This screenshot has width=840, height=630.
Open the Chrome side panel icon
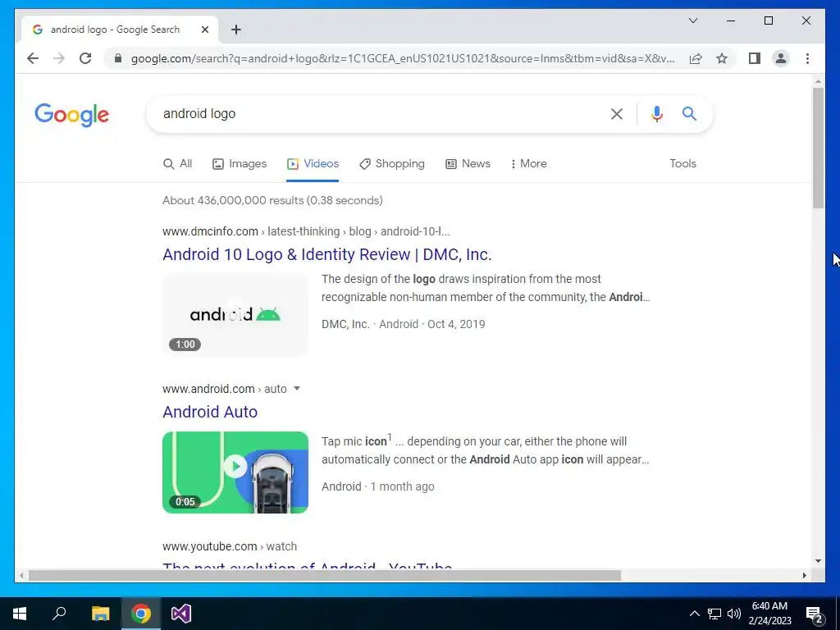[x=755, y=58]
